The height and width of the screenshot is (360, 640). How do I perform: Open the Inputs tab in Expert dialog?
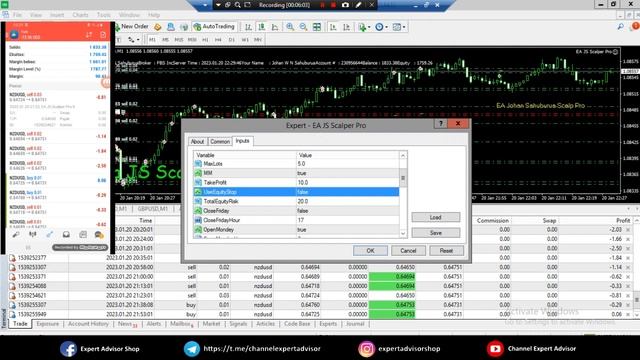coord(242,141)
